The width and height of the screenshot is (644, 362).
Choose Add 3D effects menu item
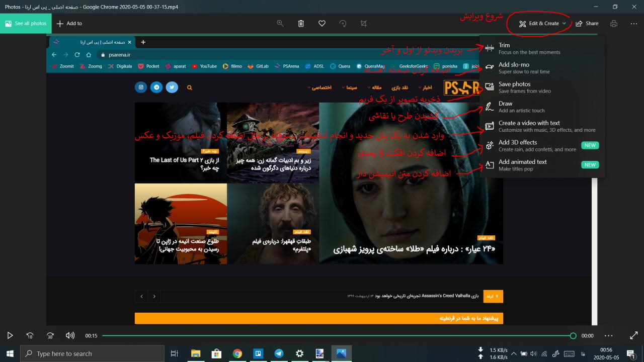[542, 146]
